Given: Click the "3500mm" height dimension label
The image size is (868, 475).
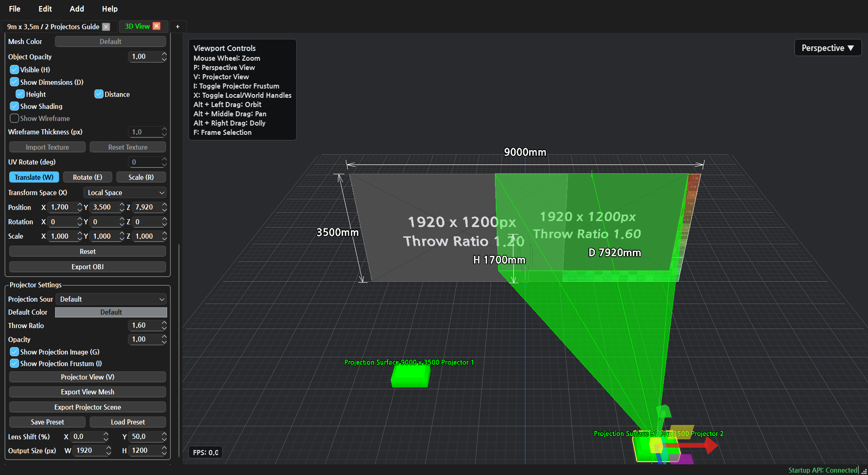Looking at the screenshot, I should point(337,232).
